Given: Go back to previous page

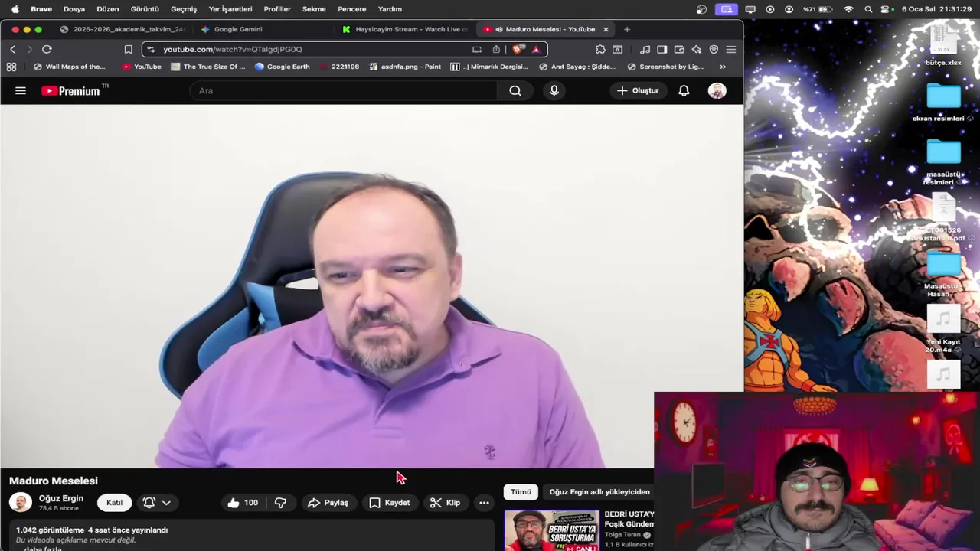Looking at the screenshot, I should [x=12, y=49].
